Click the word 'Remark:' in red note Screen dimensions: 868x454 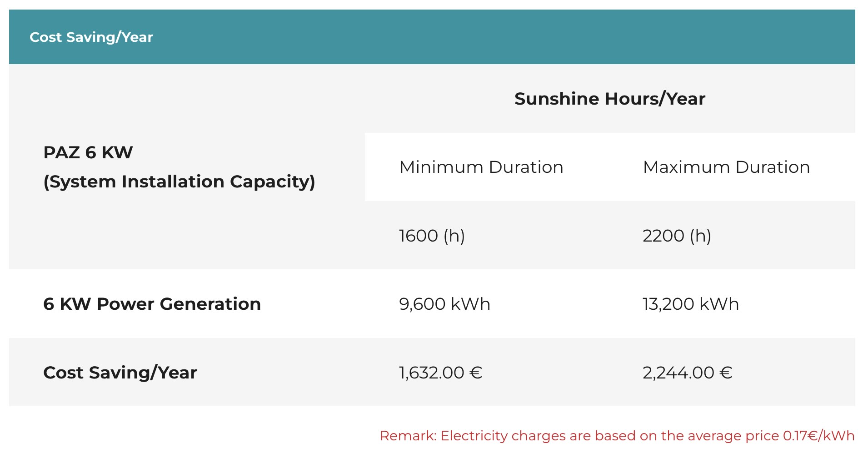point(408,436)
